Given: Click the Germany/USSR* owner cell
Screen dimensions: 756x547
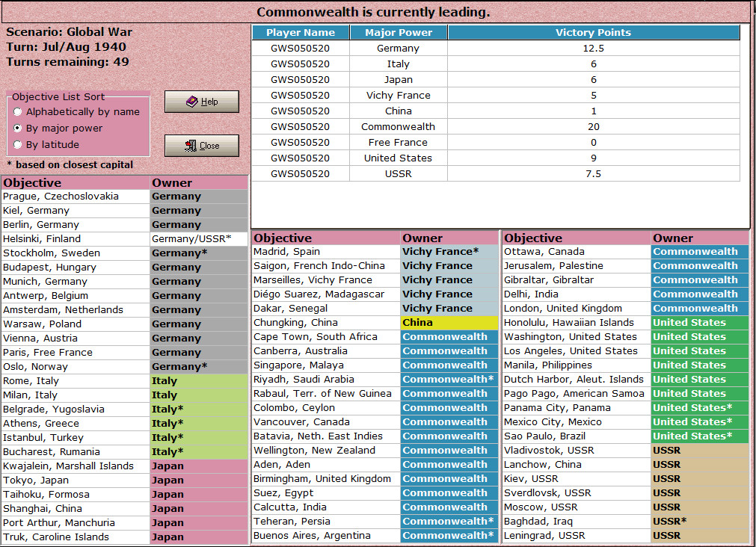Looking at the screenshot, I should (199, 239).
